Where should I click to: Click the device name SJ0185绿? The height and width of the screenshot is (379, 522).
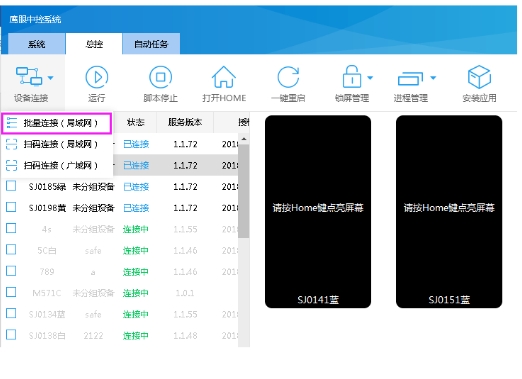[47, 187]
